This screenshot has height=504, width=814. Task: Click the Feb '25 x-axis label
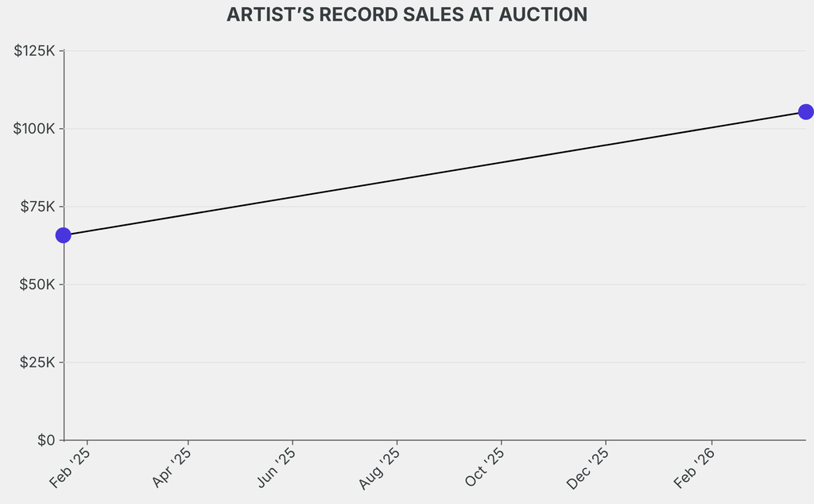(x=70, y=468)
